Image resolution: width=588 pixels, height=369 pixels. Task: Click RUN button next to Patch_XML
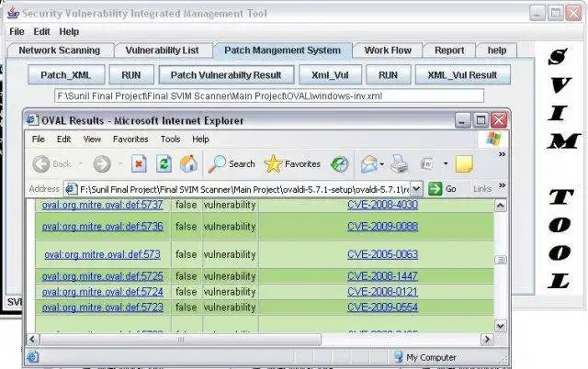131,75
